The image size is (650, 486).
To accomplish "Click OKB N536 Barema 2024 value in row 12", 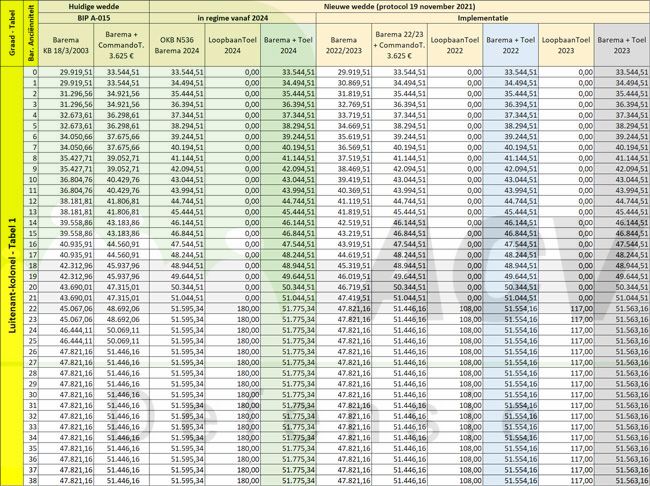I will pos(177,201).
